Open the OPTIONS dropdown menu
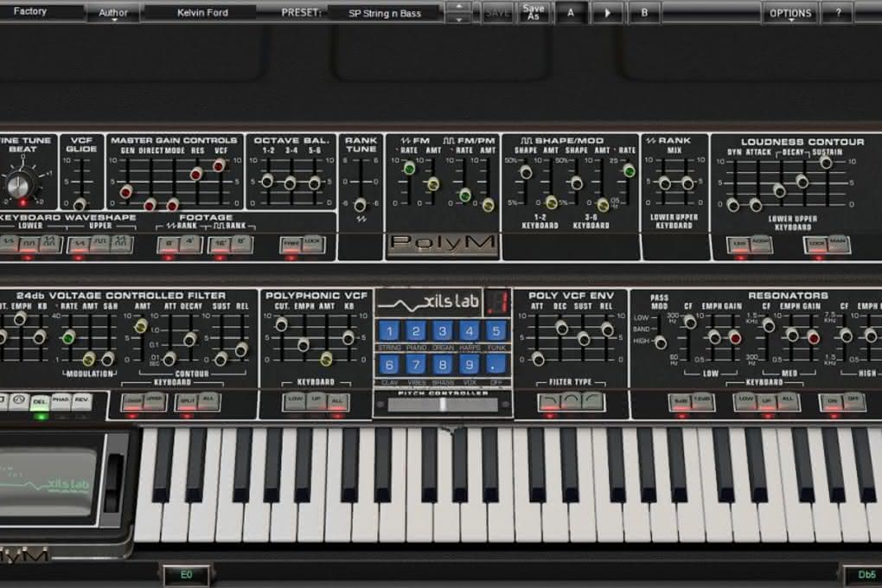 coord(790,13)
